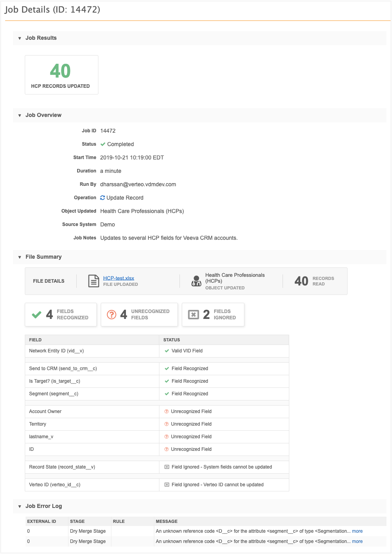Click the Completed status checkmark icon

pos(103,144)
